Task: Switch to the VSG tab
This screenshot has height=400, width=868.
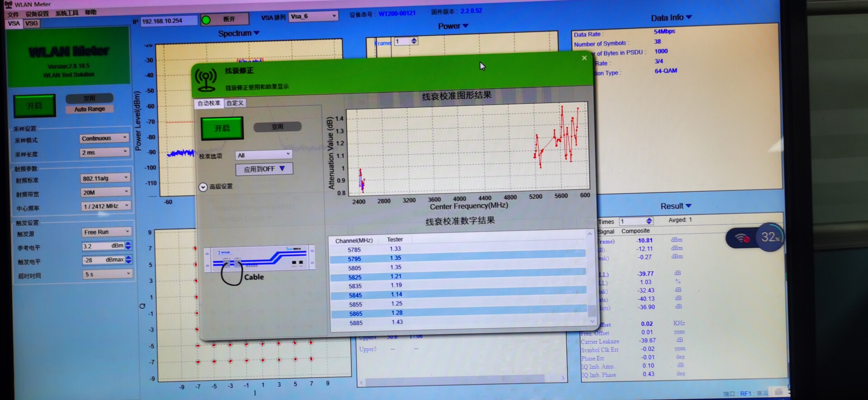Action: [32, 24]
